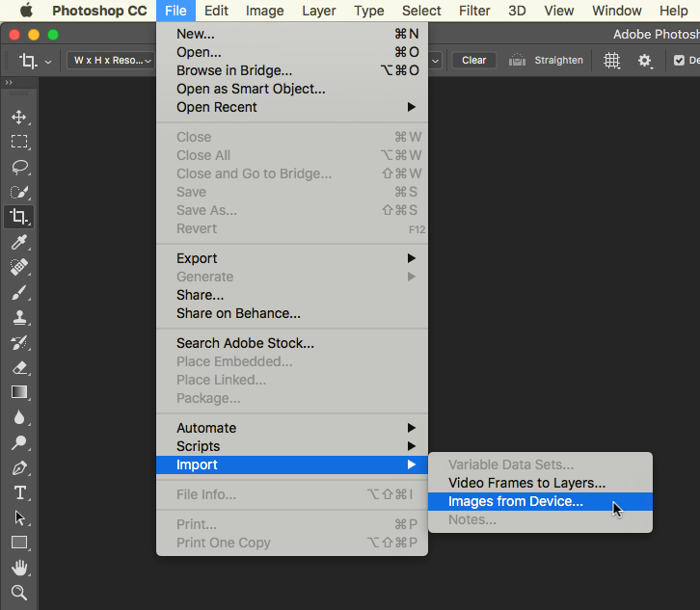Screen dimensions: 700x610
Task: Open the W x H x Resolution dropdown
Action: tap(112, 60)
